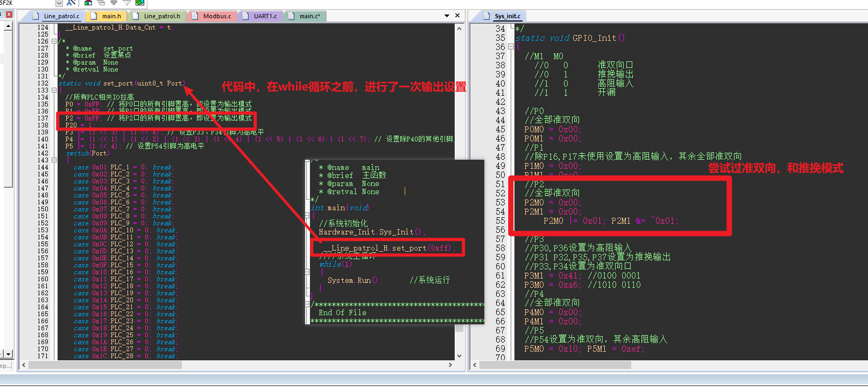Open the Modbus.c editor tab

point(212,16)
